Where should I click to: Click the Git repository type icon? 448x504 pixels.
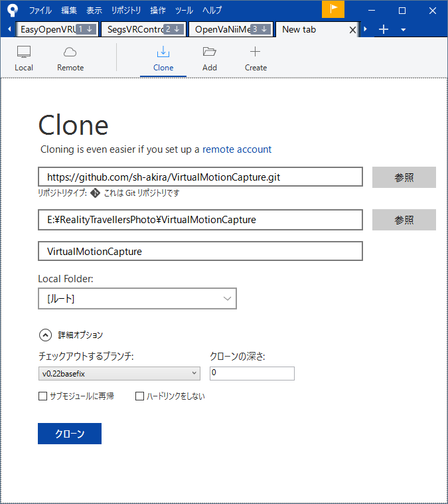95,193
